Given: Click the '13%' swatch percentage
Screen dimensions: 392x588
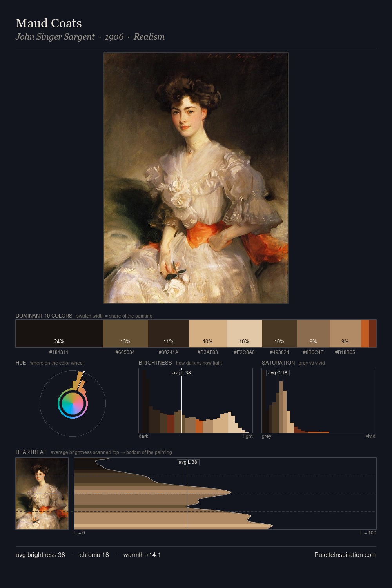Looking at the screenshot, I should click(125, 341).
